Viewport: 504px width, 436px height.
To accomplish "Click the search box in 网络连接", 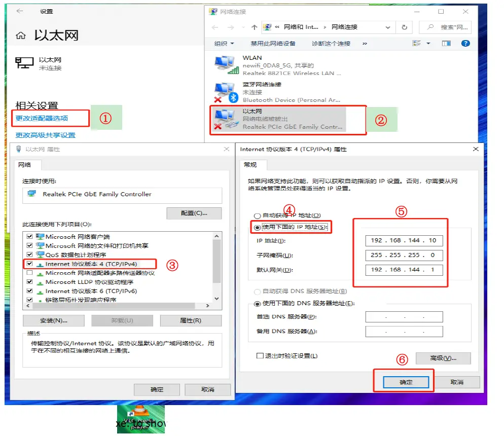I will [x=446, y=27].
